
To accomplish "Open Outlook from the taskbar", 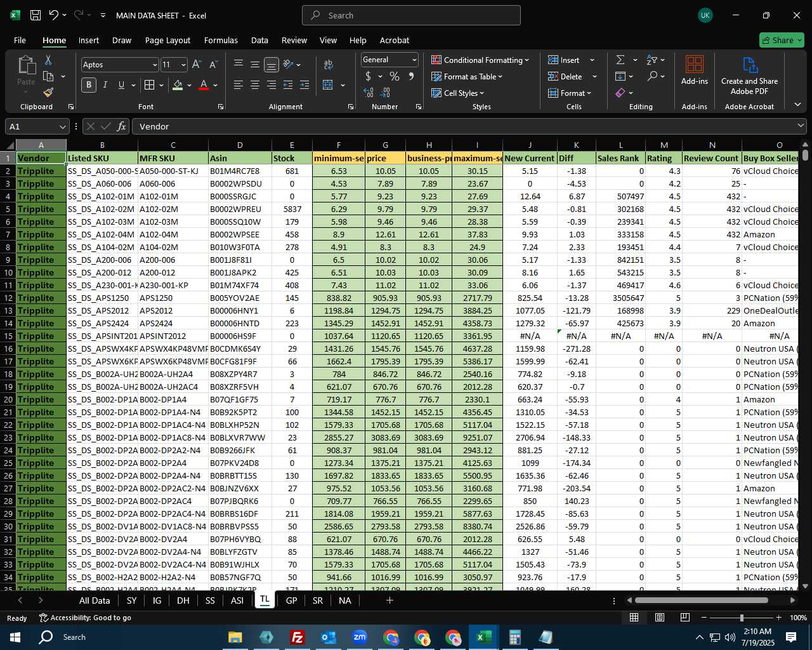I will pos(329,637).
